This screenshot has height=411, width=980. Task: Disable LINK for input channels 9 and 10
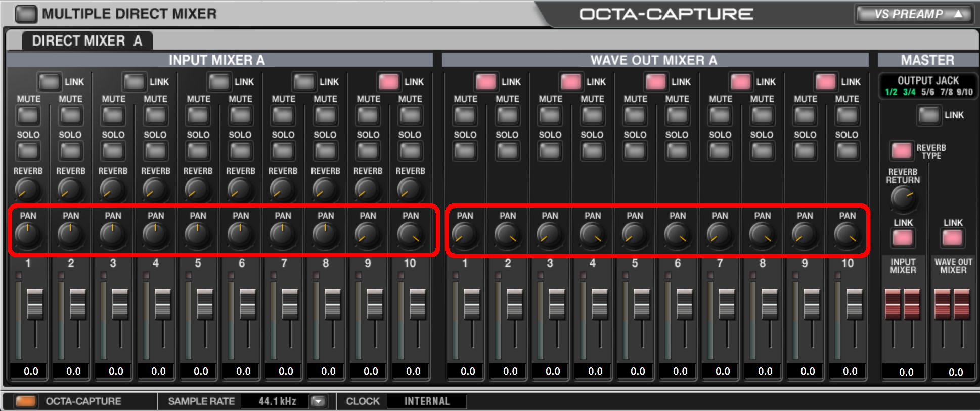[x=389, y=81]
